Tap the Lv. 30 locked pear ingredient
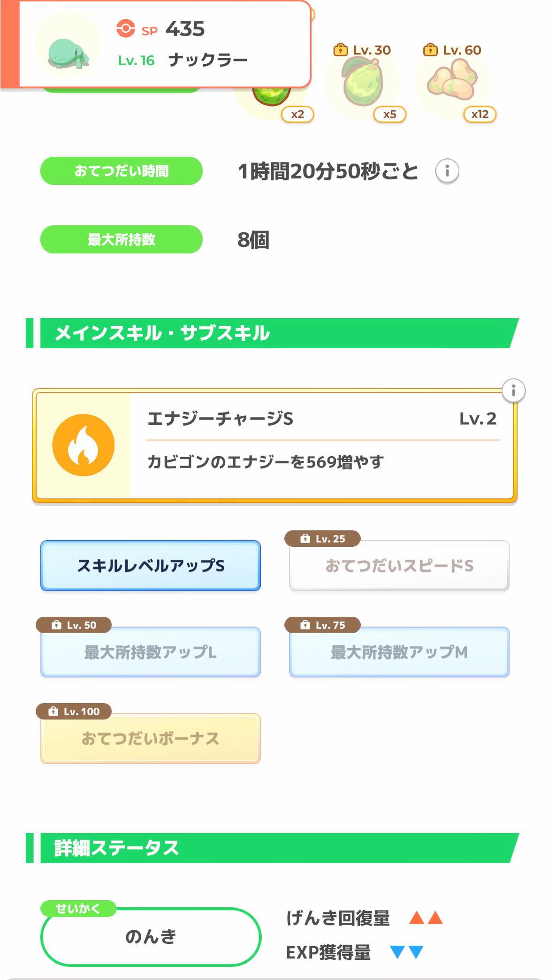This screenshot has width=549, height=980. coord(363,82)
